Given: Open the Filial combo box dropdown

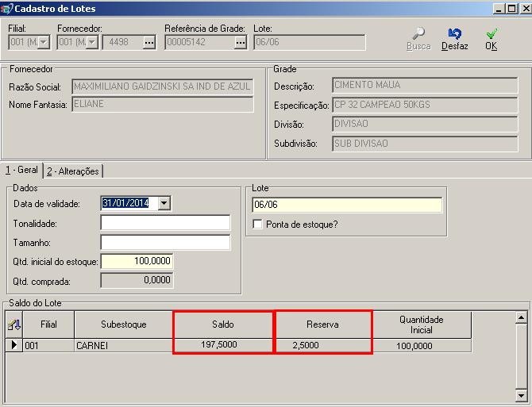Looking at the screenshot, I should [x=43, y=43].
